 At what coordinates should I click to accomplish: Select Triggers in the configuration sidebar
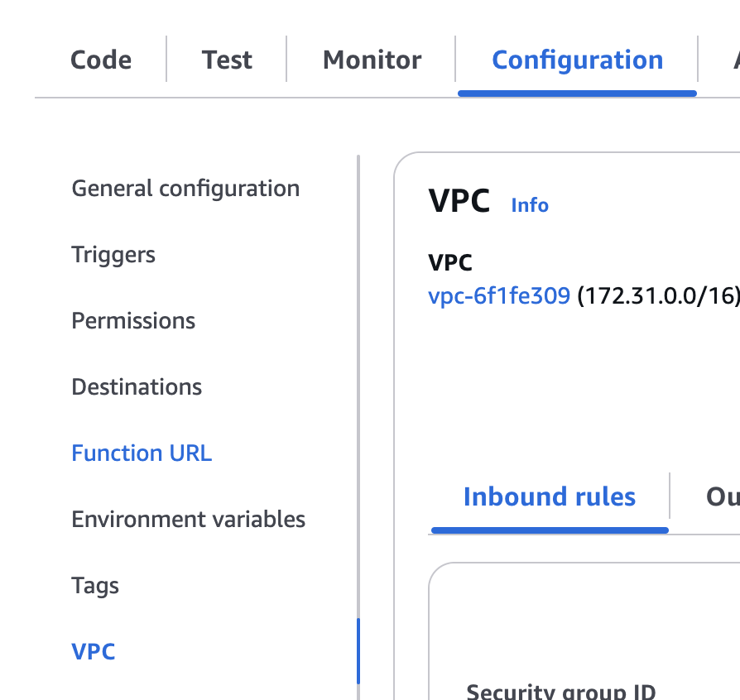tap(113, 255)
